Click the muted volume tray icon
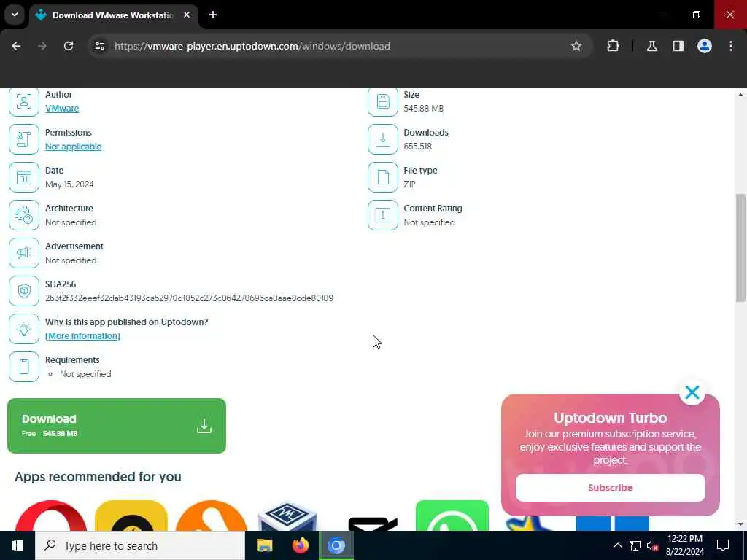 [x=652, y=545]
